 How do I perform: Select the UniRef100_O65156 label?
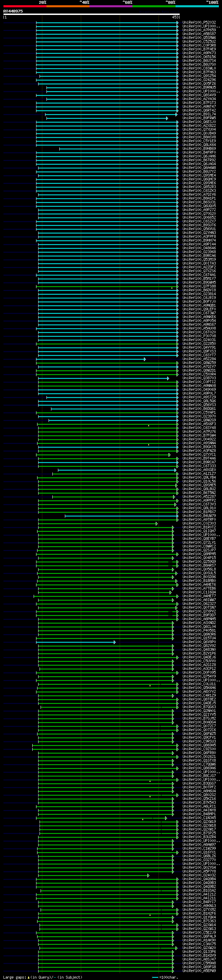199,57
